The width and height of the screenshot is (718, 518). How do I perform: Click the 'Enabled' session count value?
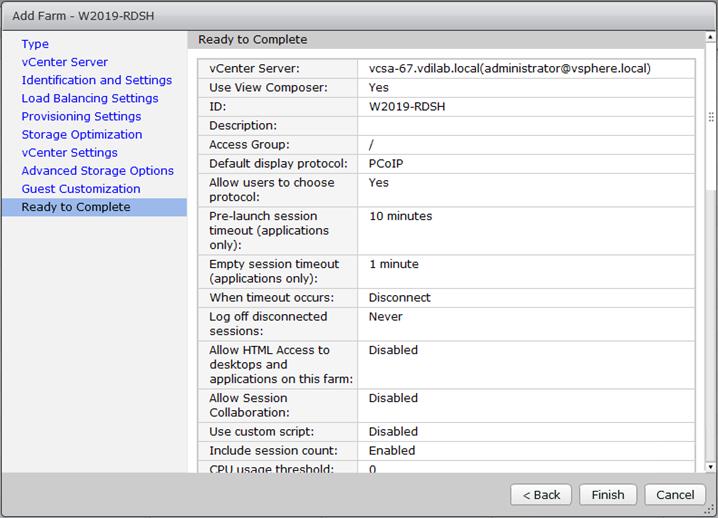392,451
